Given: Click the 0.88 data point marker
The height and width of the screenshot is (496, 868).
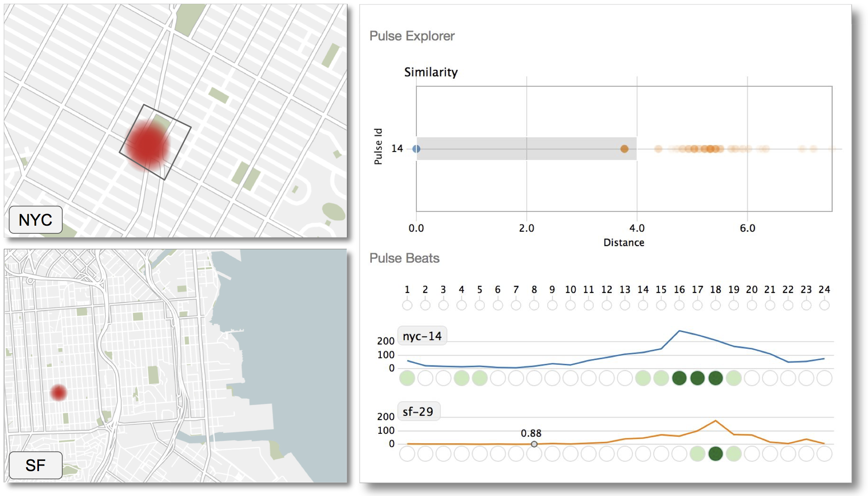Looking at the screenshot, I should point(534,444).
